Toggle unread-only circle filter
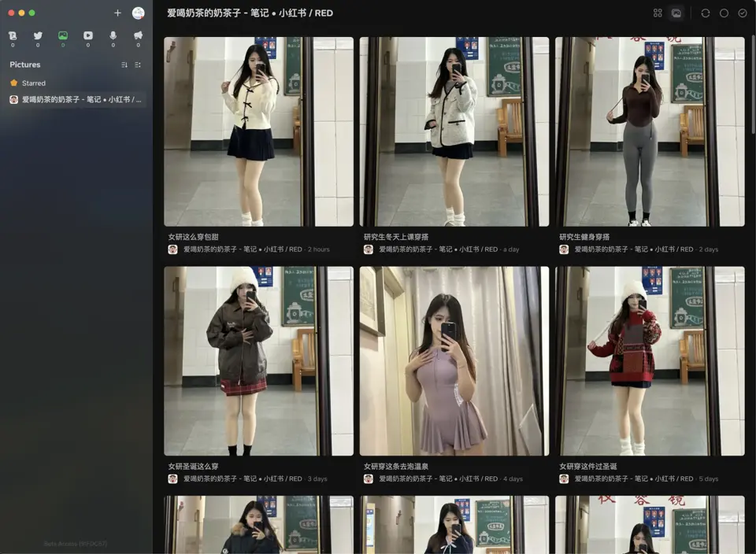The width and height of the screenshot is (756, 554). coord(724,13)
